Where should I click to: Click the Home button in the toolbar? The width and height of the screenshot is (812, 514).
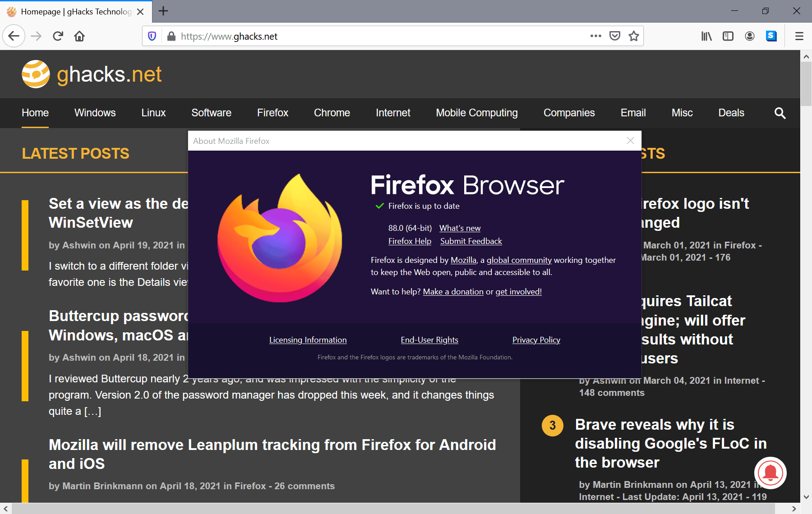[x=79, y=36]
